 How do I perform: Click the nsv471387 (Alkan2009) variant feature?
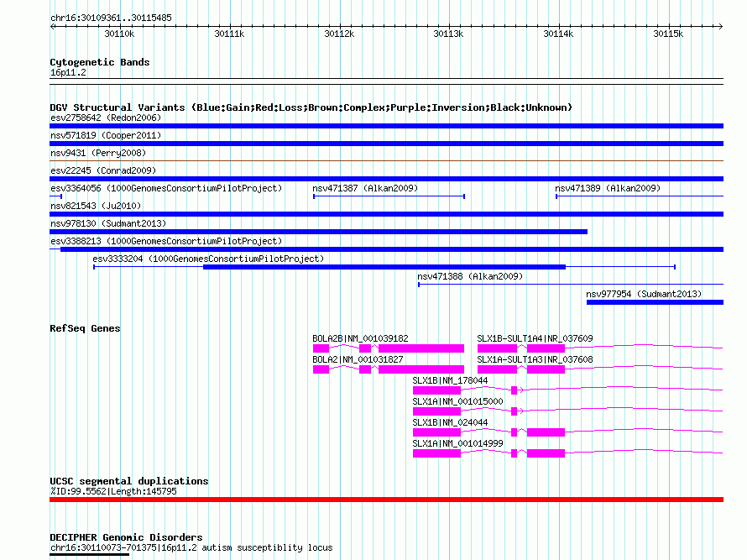[389, 196]
